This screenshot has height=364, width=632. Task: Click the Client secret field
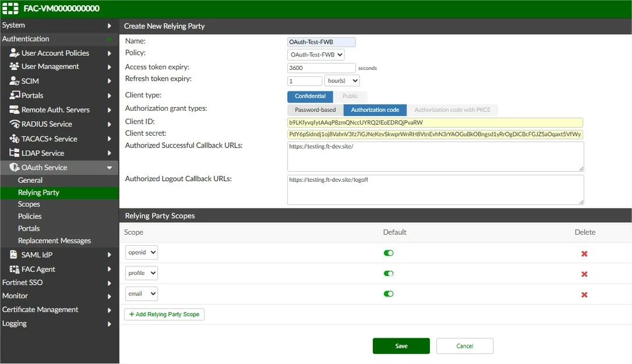435,134
